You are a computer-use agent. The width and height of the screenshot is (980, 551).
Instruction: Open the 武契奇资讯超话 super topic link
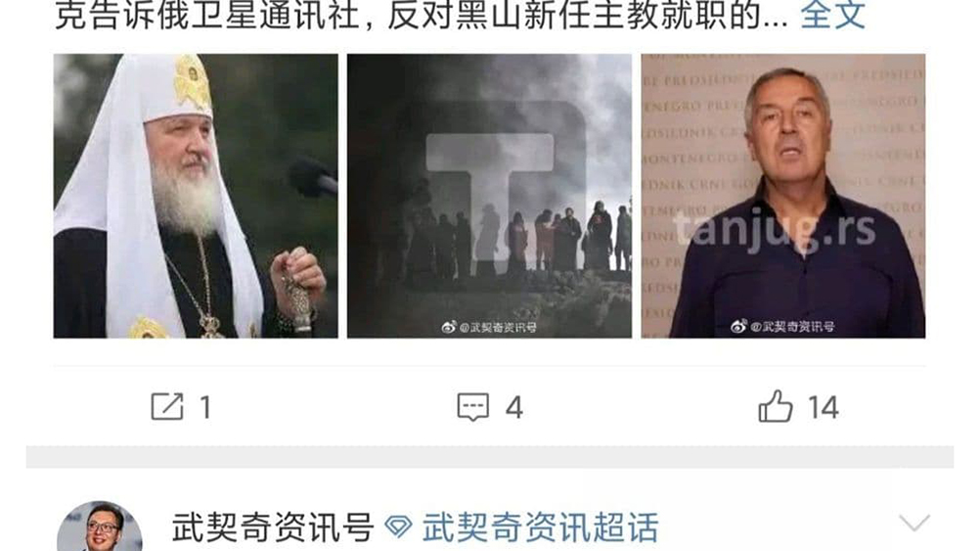tap(541, 528)
